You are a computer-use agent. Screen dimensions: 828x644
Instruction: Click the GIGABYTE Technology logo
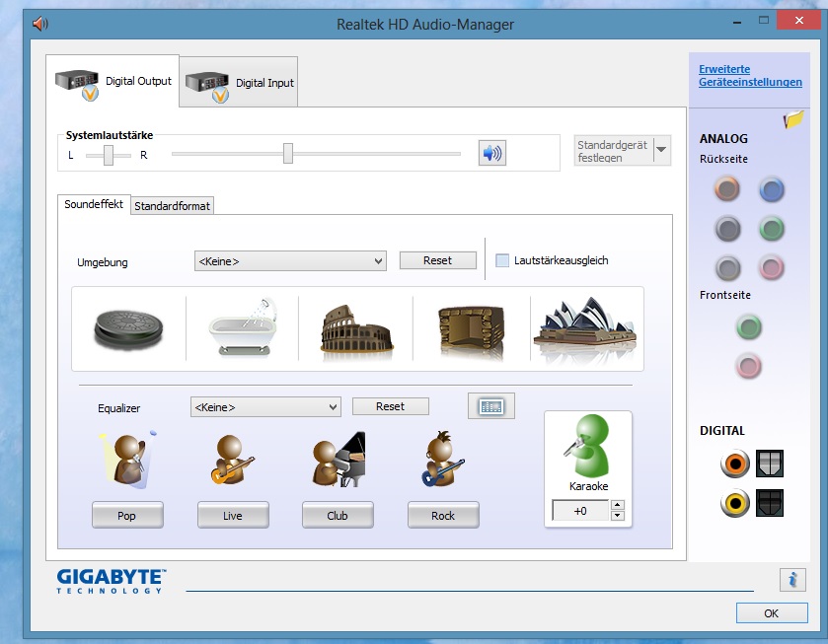tap(112, 581)
